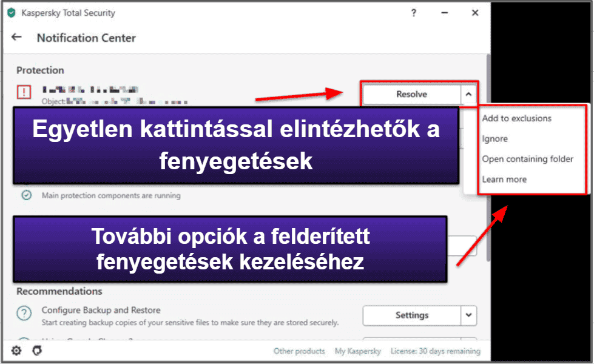Click Main protection components are running text
The height and width of the screenshot is (364, 594).
pos(111,195)
